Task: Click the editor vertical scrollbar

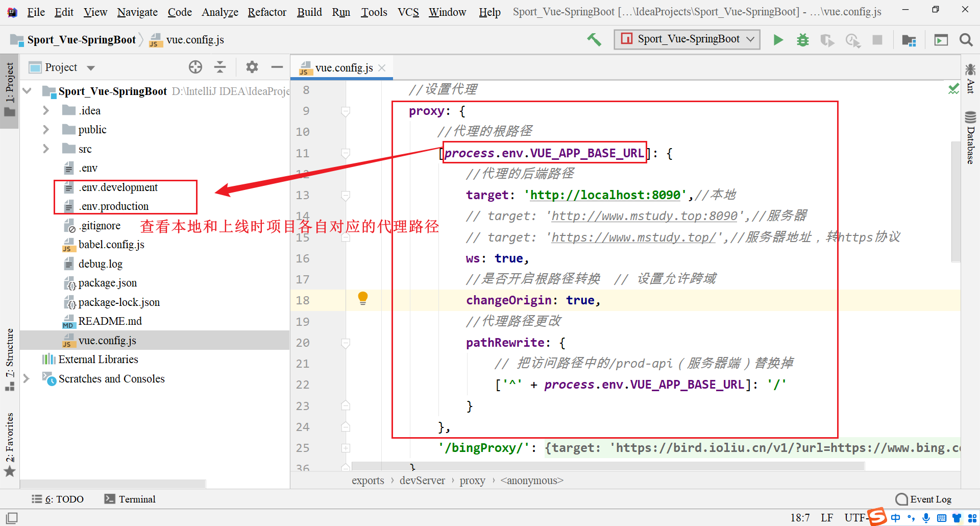Action: (955, 202)
